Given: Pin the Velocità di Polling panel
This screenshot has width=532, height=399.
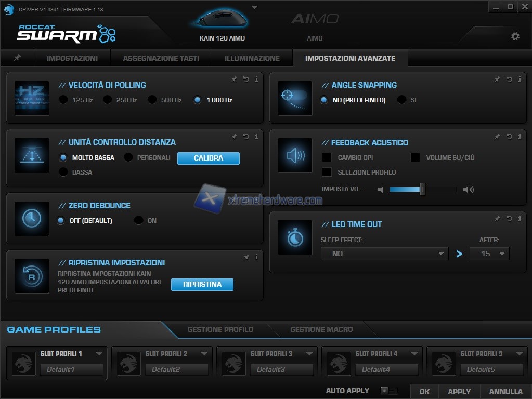Looking at the screenshot, I should 234,79.
